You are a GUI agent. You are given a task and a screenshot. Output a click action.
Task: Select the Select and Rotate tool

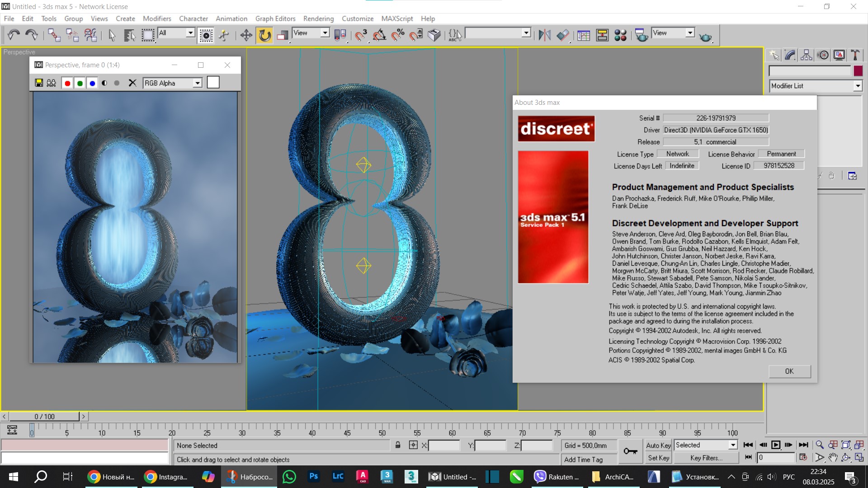click(264, 35)
